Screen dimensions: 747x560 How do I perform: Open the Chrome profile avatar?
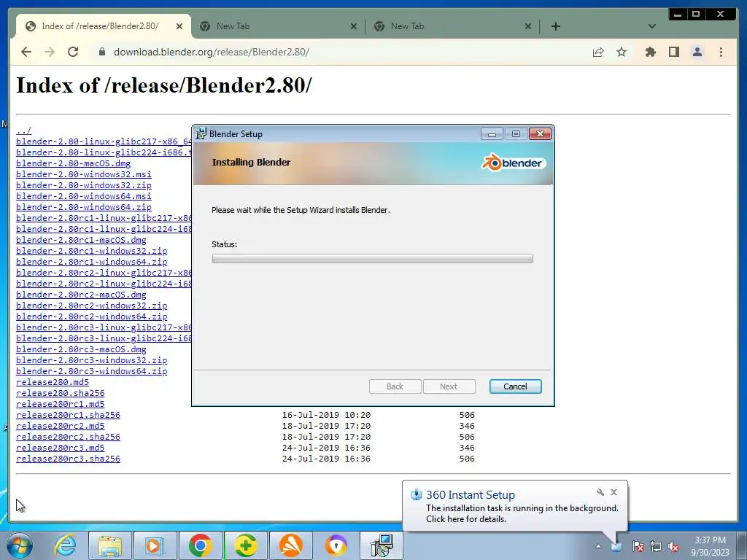click(697, 52)
